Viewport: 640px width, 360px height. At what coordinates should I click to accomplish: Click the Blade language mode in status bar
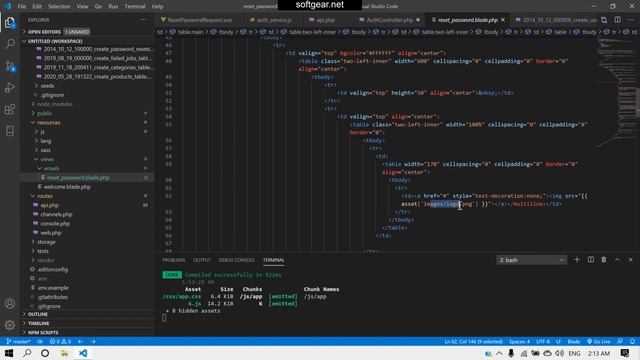tap(573, 341)
